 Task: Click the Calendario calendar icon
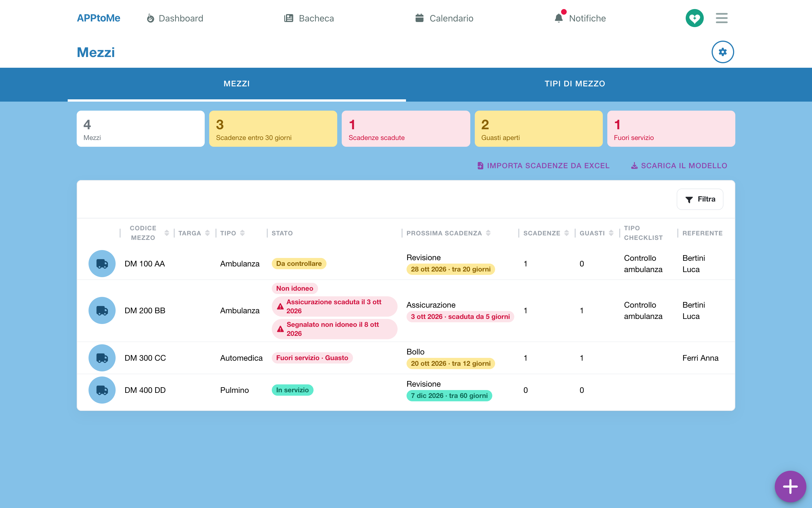[419, 18]
